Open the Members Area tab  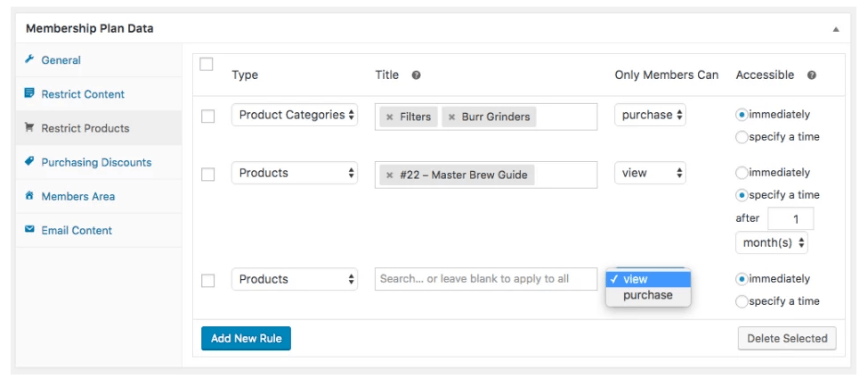99,196
